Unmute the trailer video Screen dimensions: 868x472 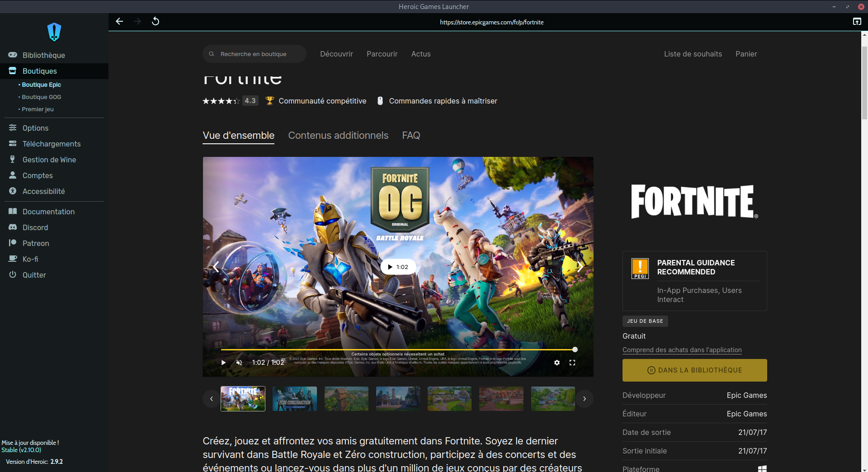pos(239,363)
